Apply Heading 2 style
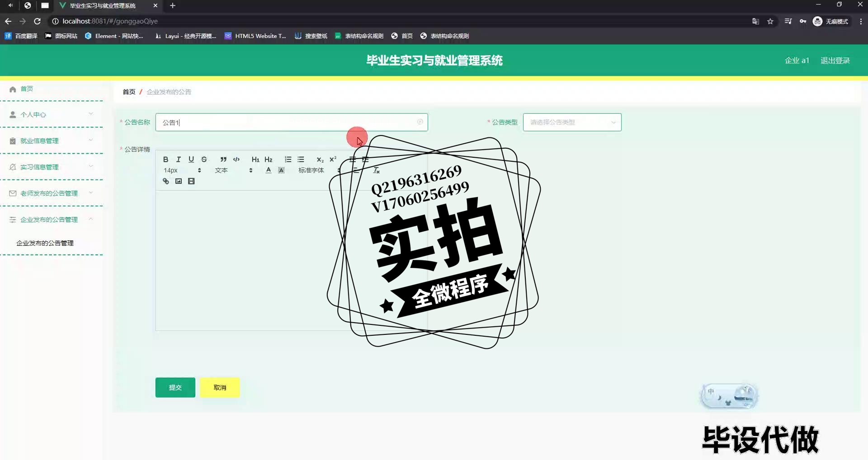Screen dimensions: 868x460 coord(269,160)
